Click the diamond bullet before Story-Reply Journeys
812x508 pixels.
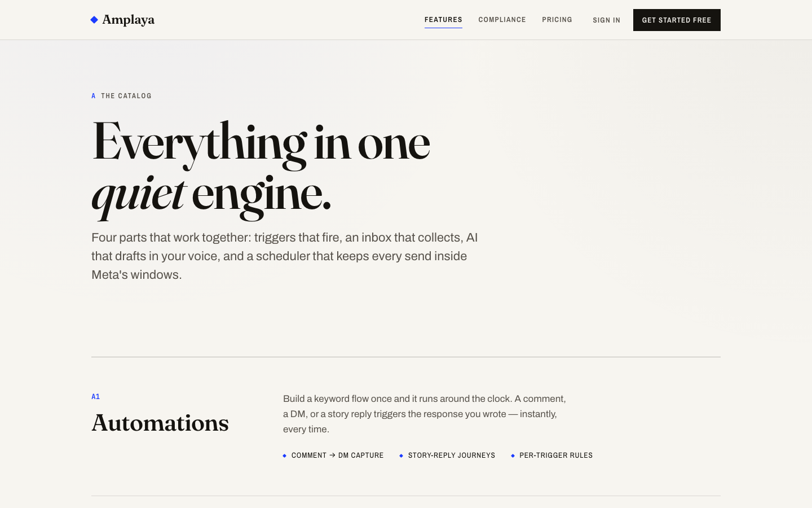click(401, 456)
